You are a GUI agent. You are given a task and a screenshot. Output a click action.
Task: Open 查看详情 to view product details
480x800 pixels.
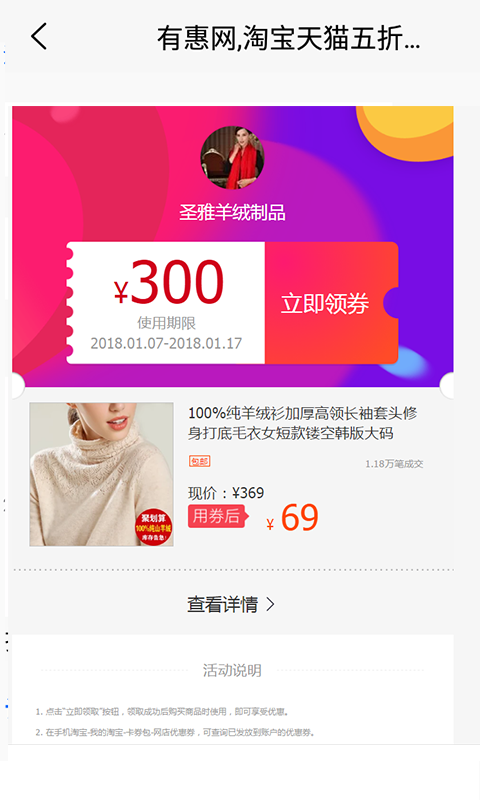[231, 605]
